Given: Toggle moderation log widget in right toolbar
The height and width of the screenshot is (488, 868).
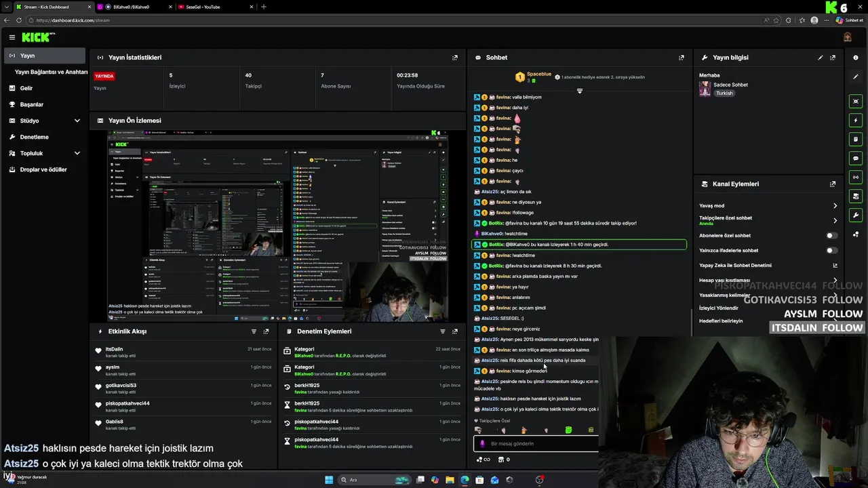Looking at the screenshot, I should [x=856, y=139].
